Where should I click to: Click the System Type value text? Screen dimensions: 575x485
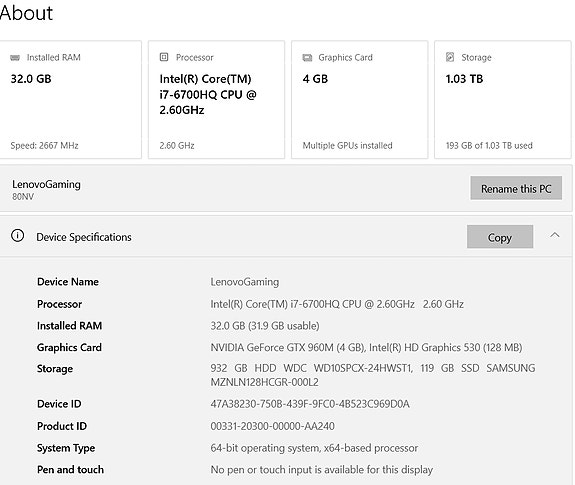point(314,448)
